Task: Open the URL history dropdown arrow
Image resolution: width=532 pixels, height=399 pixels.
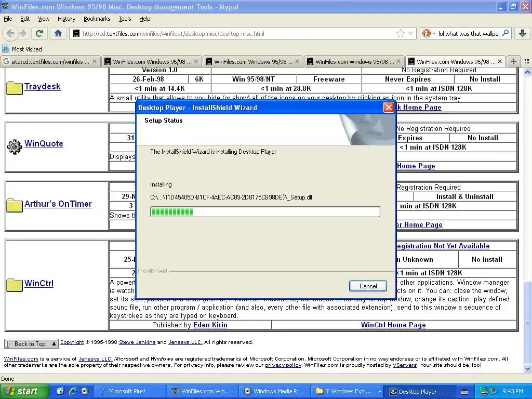Action: [x=410, y=33]
